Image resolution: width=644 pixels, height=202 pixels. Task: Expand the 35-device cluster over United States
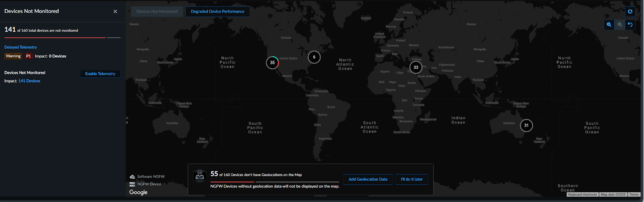click(272, 63)
